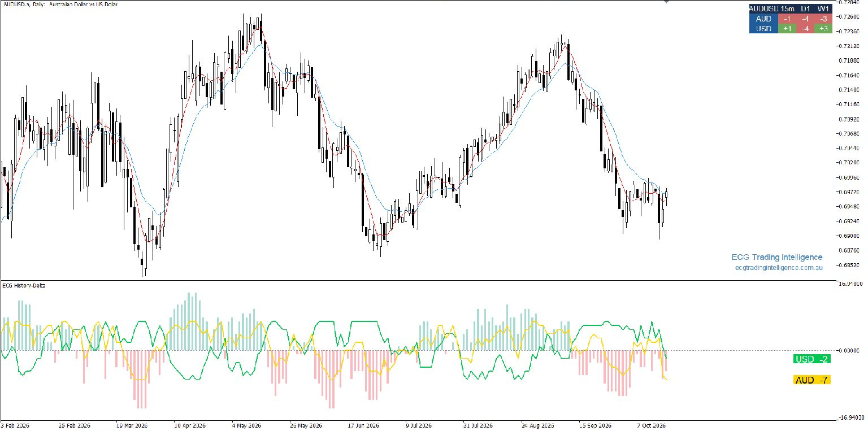Viewport: 868px width, 431px height.
Task: Click the AUD 15m value -1 cell
Action: tap(786, 19)
